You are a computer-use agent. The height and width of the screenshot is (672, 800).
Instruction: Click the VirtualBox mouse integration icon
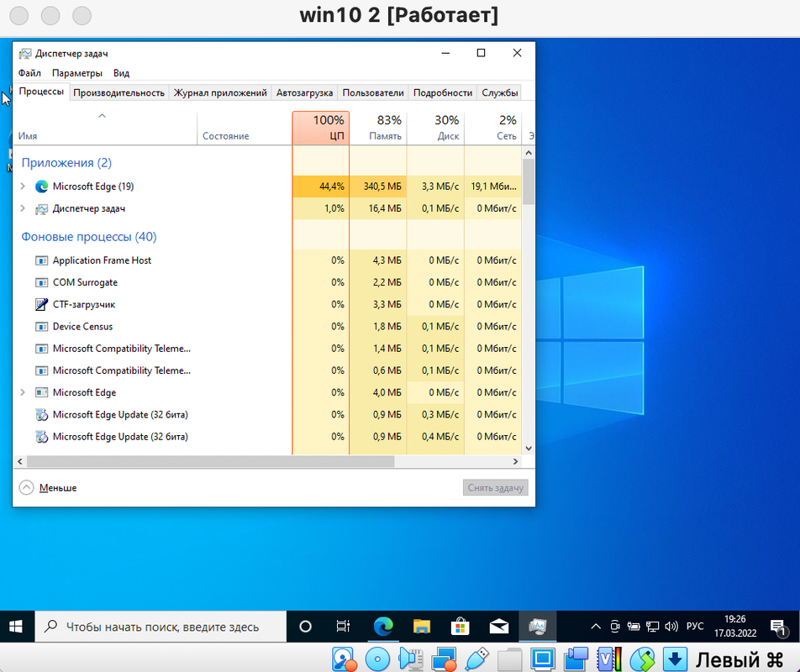642,659
